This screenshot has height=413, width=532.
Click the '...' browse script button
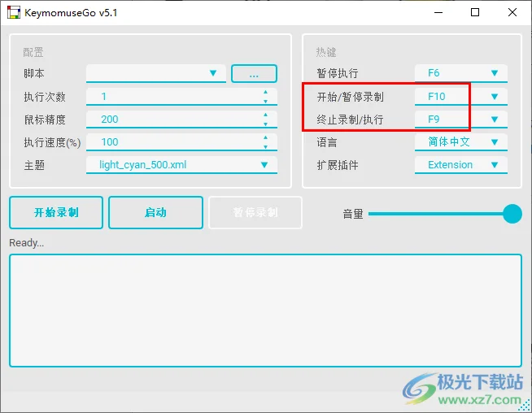tap(254, 74)
